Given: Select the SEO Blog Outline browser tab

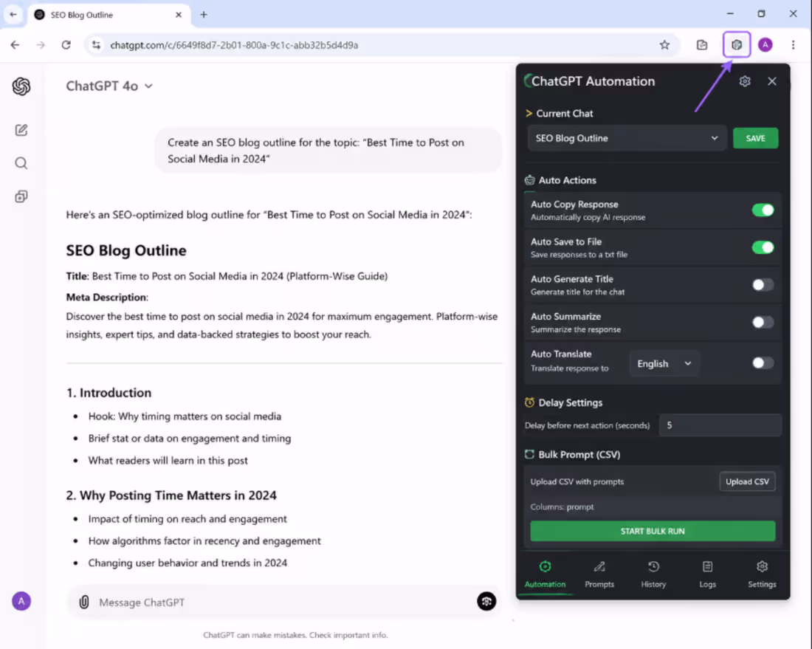Looking at the screenshot, I should [109, 15].
